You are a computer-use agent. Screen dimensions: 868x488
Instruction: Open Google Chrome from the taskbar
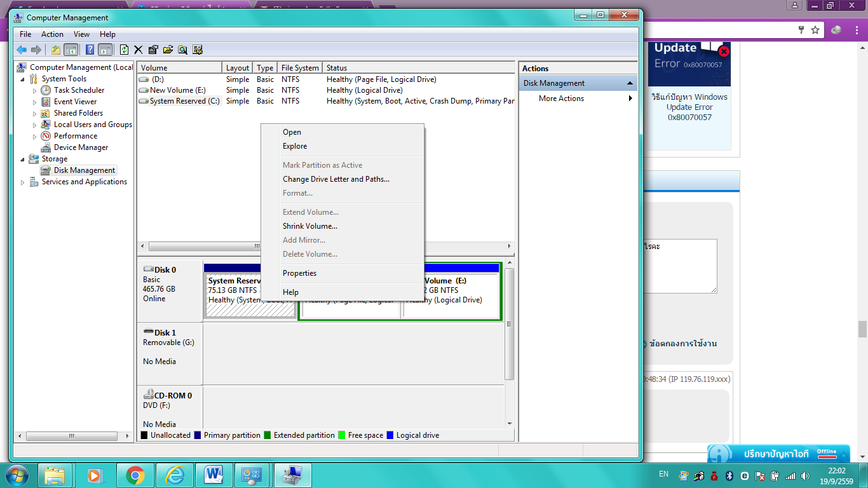tap(135, 475)
